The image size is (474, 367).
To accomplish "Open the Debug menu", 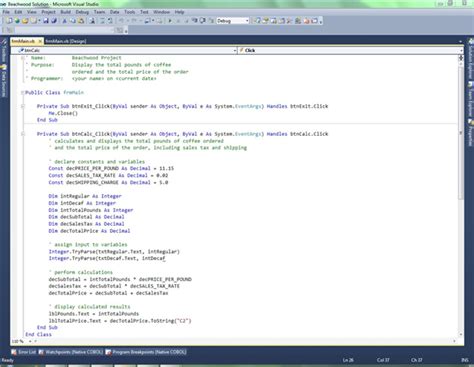I will pos(82,12).
